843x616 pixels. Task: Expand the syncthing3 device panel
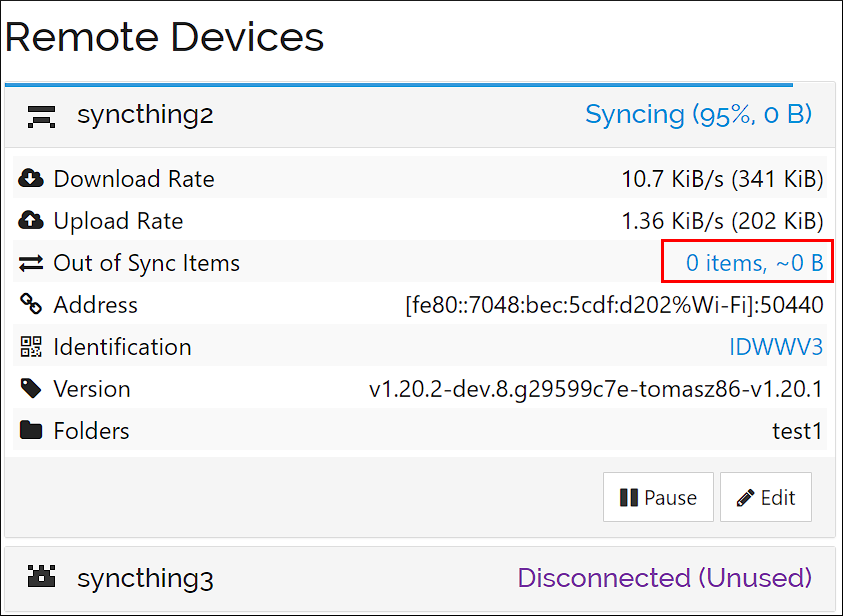pos(144,577)
